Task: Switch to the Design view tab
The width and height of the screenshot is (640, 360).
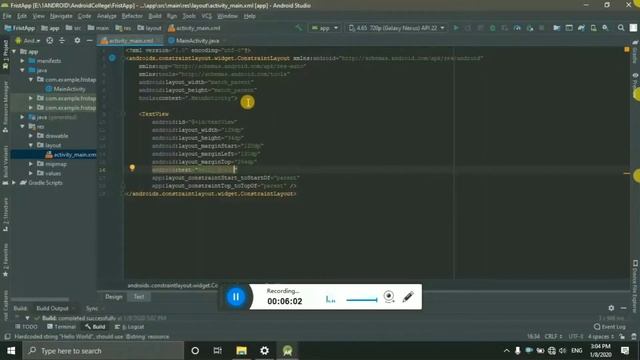Action: (x=113, y=297)
